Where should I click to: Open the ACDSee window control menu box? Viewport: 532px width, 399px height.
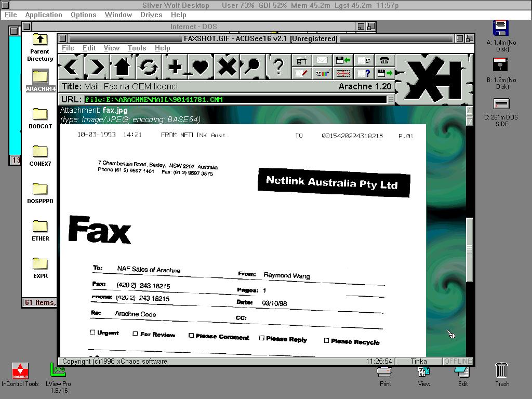coord(62,38)
